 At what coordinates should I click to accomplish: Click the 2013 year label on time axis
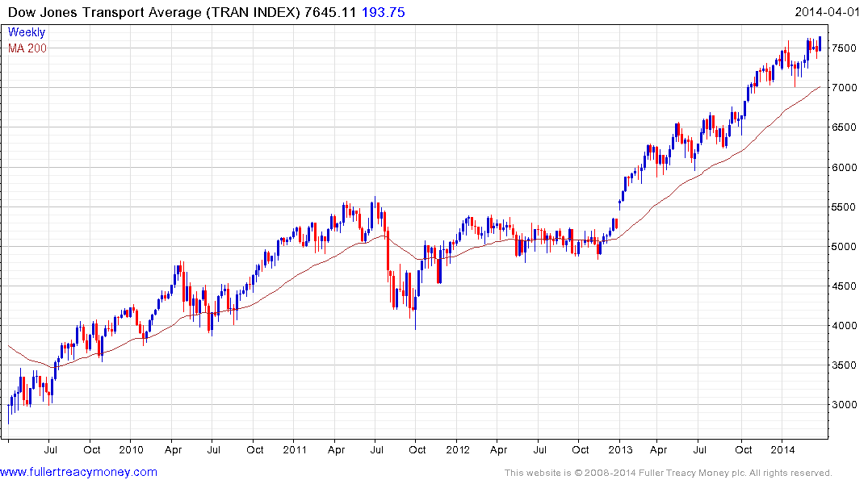[x=620, y=450]
